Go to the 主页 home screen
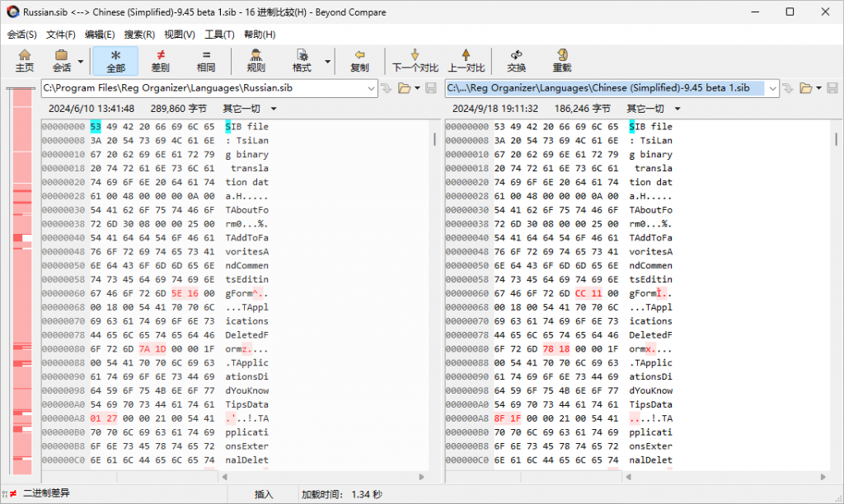844x504 pixels. point(24,61)
